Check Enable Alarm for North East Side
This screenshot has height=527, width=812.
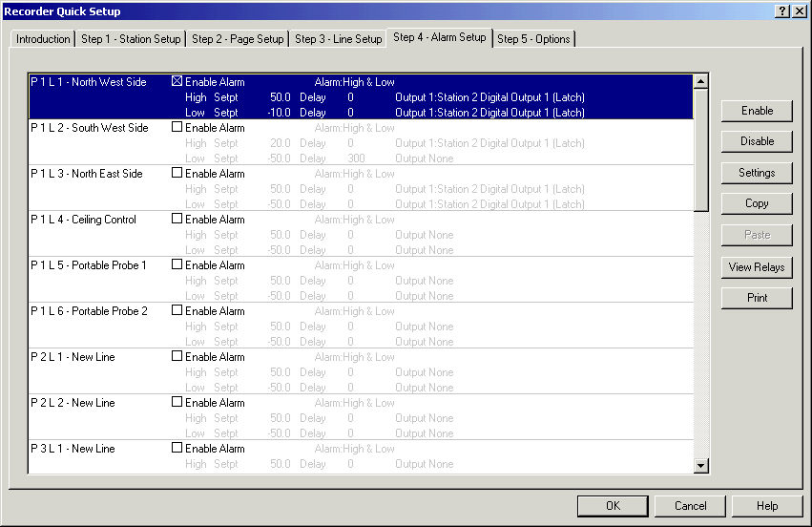pos(177,173)
